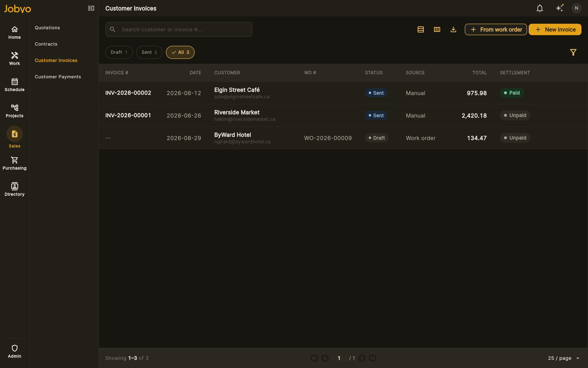This screenshot has width=588, height=368.
Task: Click the New invoice button
Action: click(x=555, y=29)
